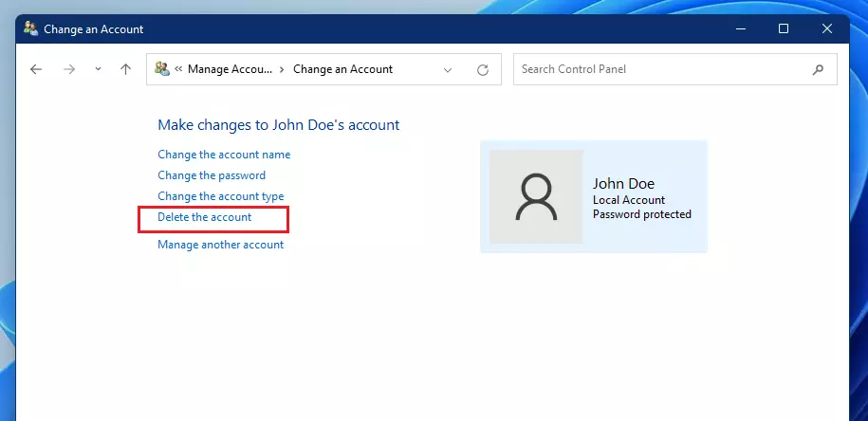Click the title bar user accounts icon
Image resolution: width=868 pixels, height=421 pixels.
coord(31,28)
